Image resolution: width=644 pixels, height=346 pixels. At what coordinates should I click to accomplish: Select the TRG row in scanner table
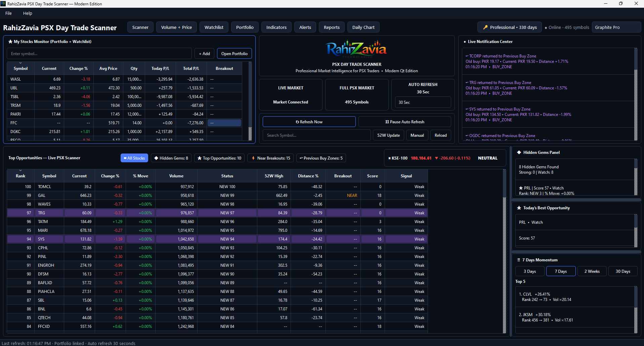(217, 213)
